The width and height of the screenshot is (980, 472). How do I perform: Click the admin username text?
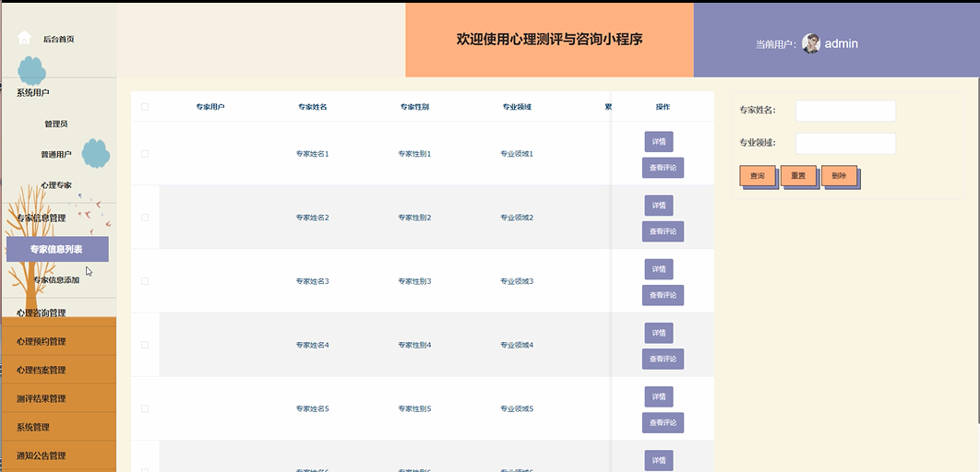click(x=842, y=43)
